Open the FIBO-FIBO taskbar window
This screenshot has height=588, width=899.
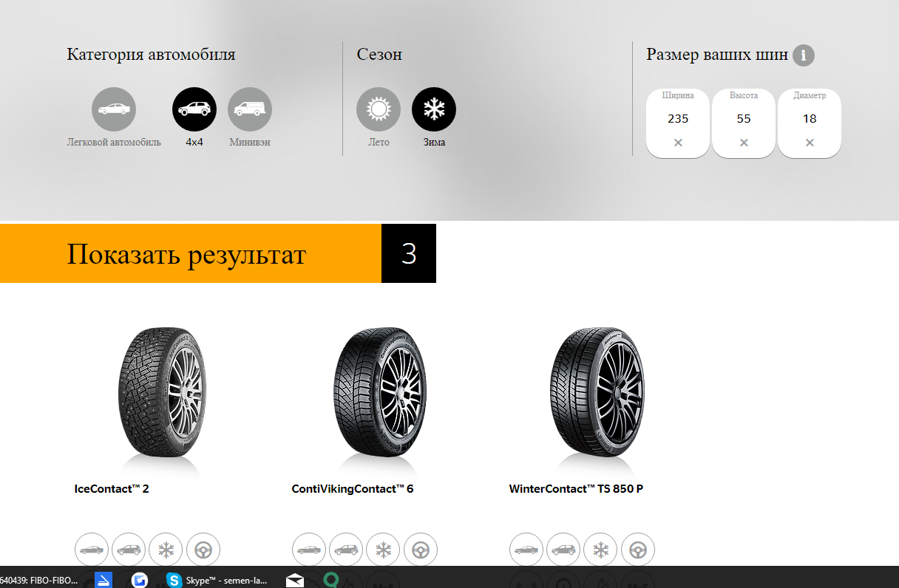click(x=38, y=581)
